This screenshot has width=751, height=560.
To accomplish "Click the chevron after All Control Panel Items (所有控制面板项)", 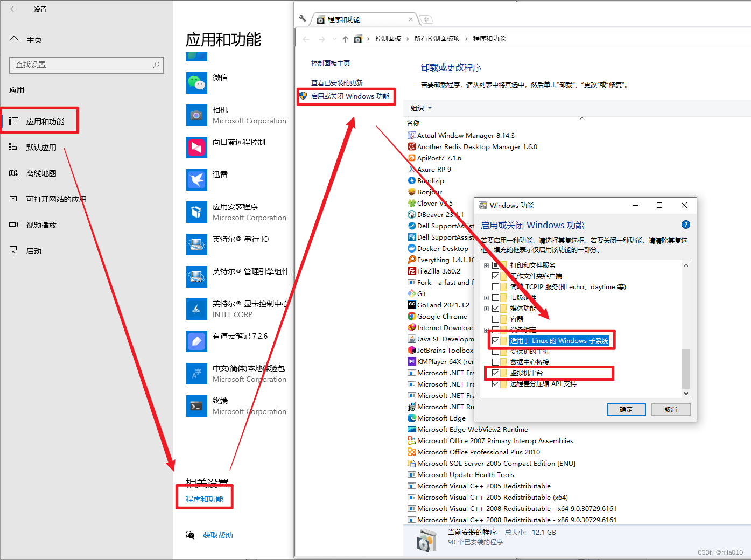I will [x=466, y=39].
